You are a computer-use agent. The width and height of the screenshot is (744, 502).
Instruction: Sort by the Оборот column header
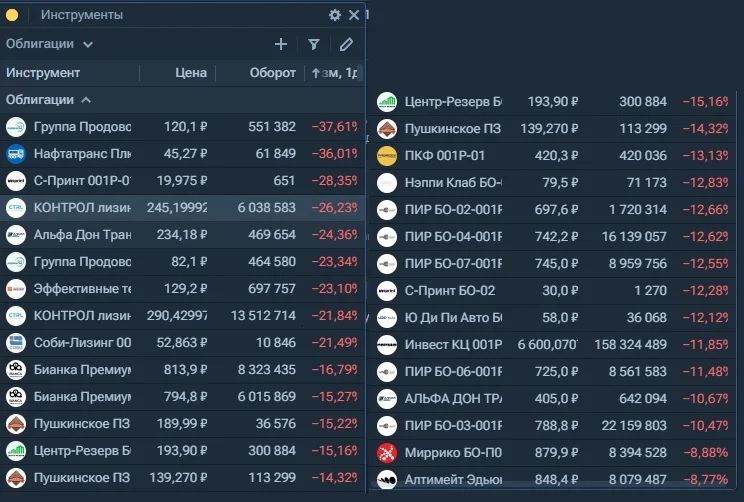pos(272,73)
